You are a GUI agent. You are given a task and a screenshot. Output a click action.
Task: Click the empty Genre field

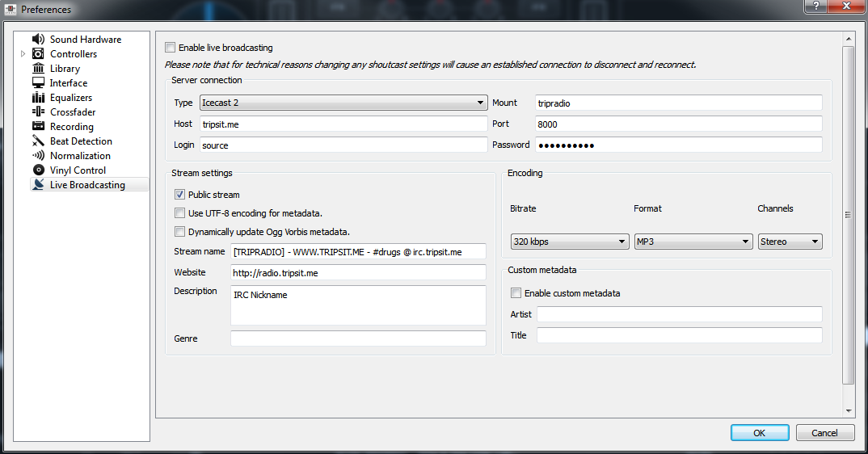pyautogui.click(x=358, y=338)
